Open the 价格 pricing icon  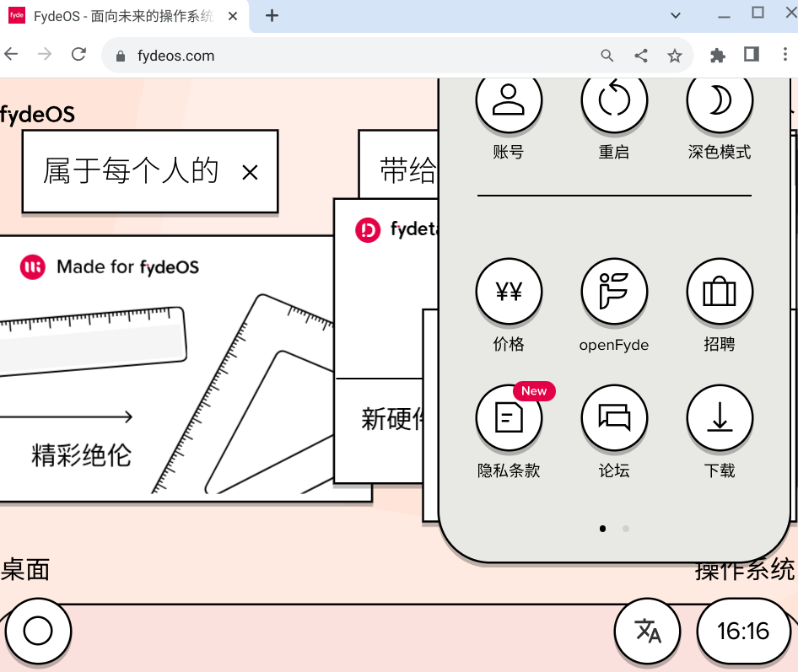pyautogui.click(x=509, y=292)
